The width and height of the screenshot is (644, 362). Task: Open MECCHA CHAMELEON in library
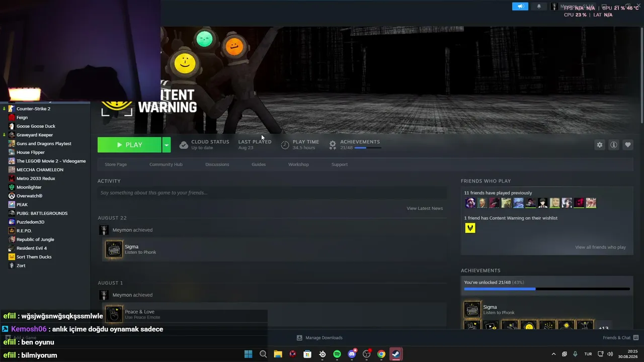tap(40, 170)
